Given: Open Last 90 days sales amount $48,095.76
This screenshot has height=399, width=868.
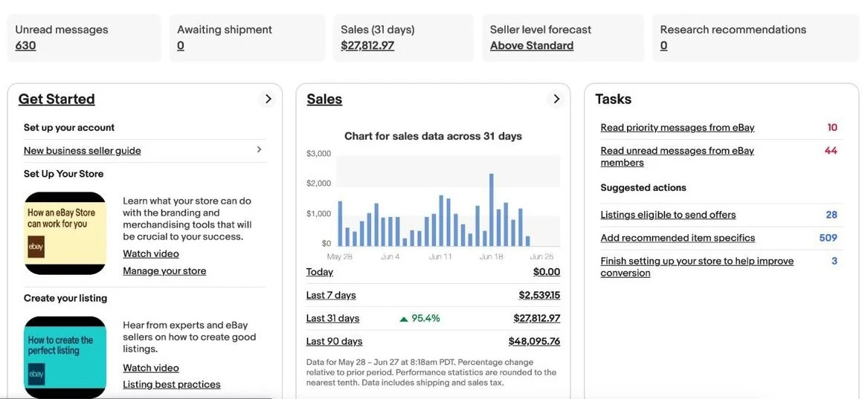Looking at the screenshot, I should point(534,341).
